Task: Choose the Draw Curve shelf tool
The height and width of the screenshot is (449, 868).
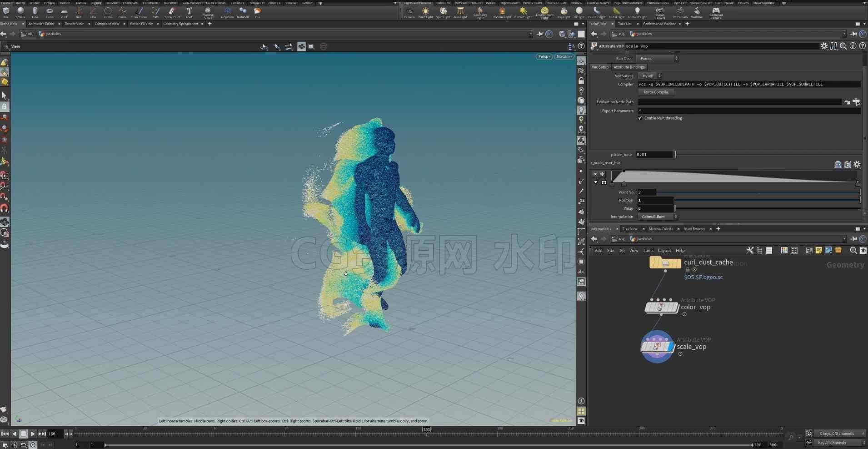Action: pyautogui.click(x=139, y=12)
